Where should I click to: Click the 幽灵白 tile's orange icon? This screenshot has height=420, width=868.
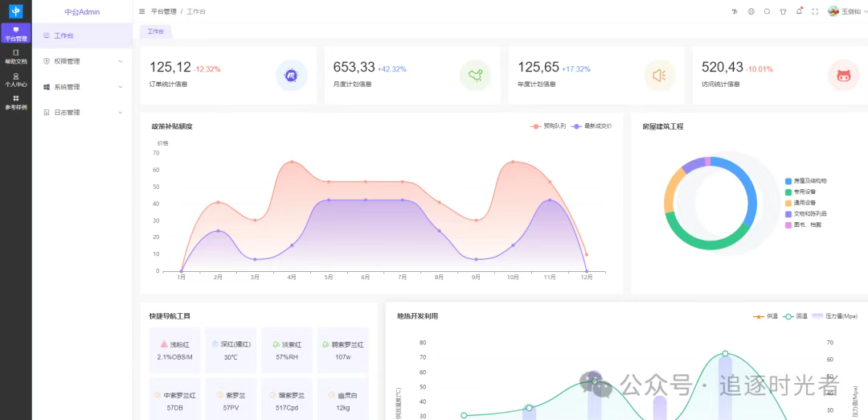pyautogui.click(x=332, y=395)
